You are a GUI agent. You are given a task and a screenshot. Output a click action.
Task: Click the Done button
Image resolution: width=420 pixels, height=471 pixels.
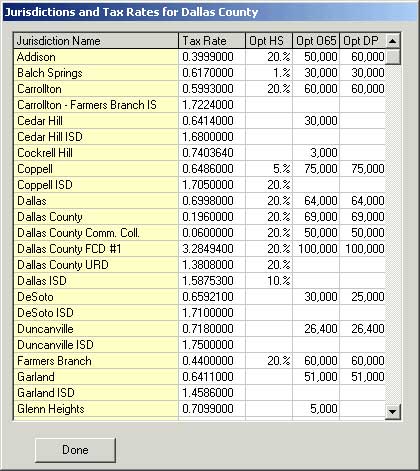click(75, 450)
